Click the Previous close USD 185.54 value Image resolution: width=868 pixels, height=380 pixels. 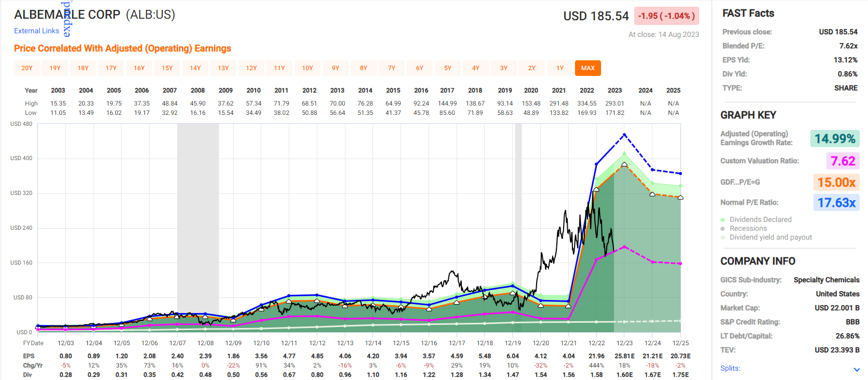[838, 32]
